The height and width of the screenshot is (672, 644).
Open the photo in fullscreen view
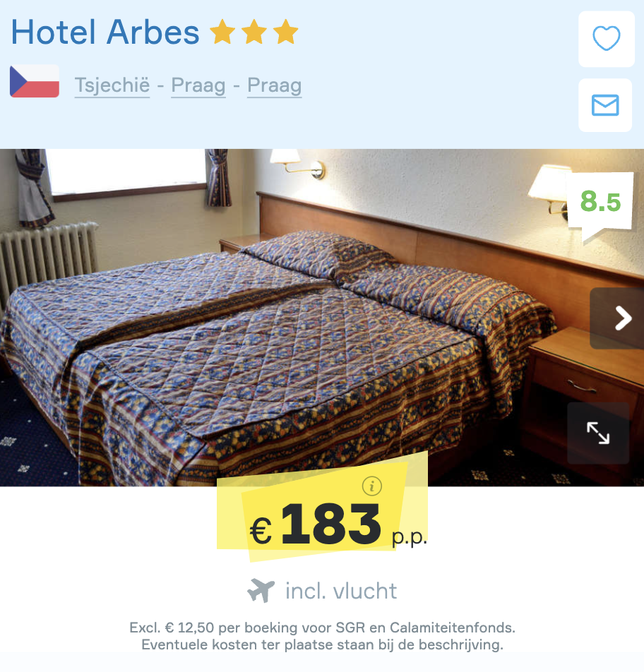(x=598, y=433)
